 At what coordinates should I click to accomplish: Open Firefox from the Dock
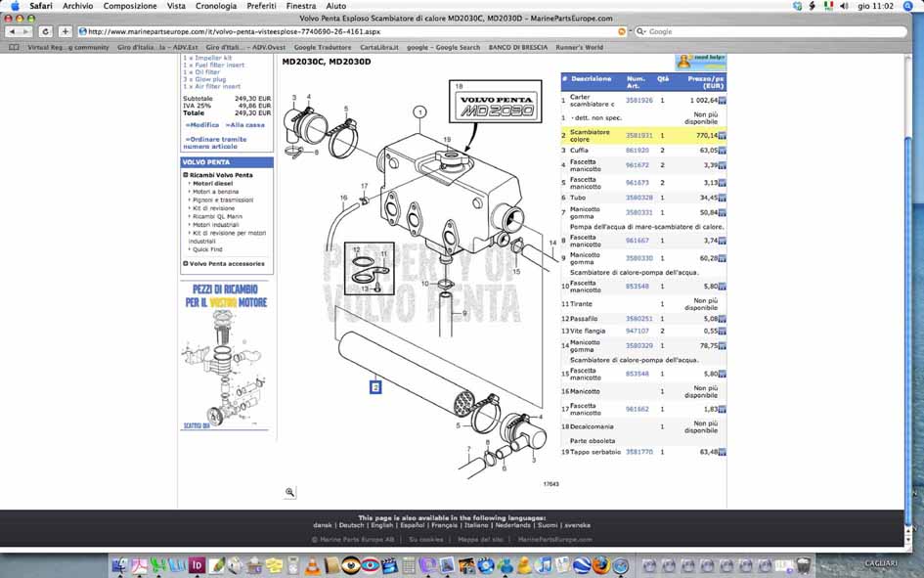(x=601, y=565)
